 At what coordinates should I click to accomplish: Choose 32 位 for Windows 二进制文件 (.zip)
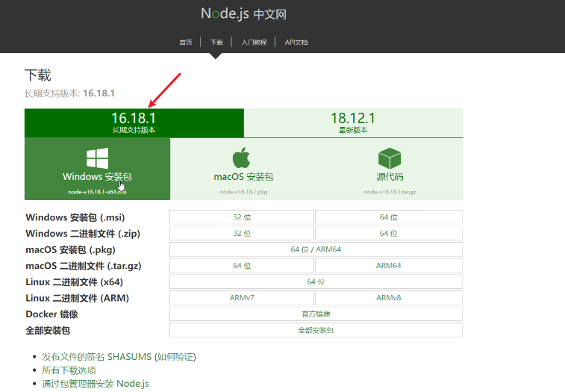click(242, 233)
